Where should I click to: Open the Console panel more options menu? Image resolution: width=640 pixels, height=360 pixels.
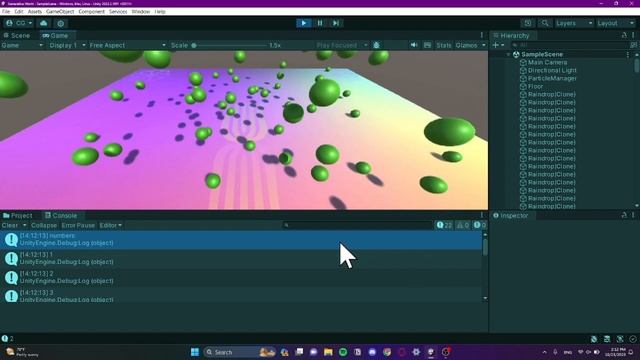482,215
